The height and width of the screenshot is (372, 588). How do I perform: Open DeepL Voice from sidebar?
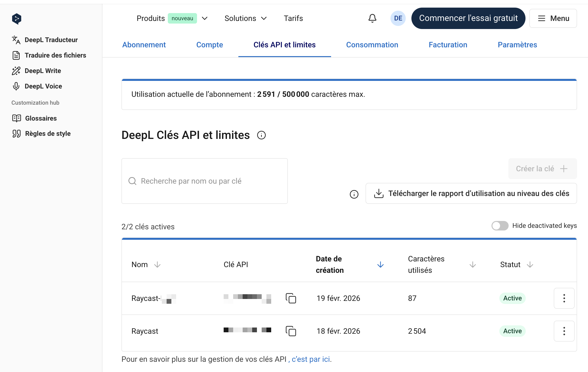click(x=43, y=86)
